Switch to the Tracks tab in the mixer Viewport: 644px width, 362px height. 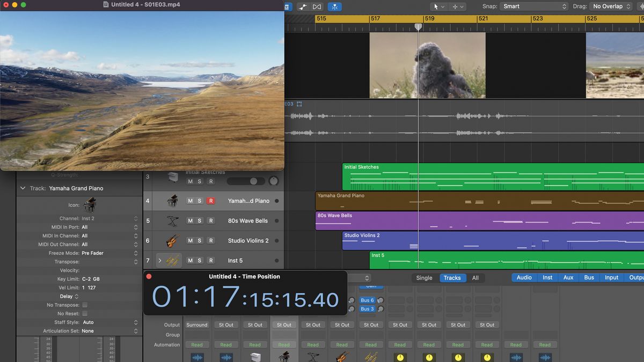(x=452, y=278)
